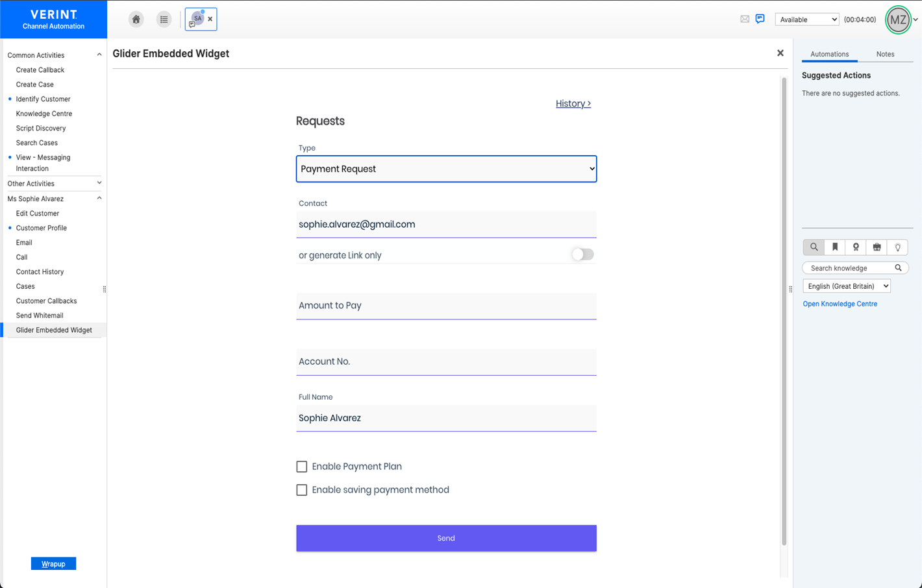Open Knowledge Centre link in right panel
The width and height of the screenshot is (922, 588).
(840, 304)
